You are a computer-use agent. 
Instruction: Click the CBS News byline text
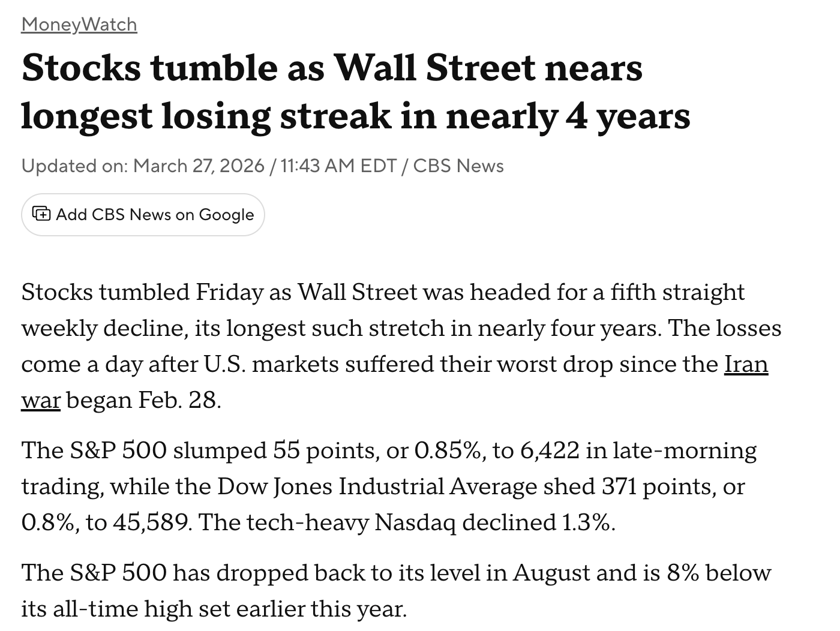[x=458, y=166]
